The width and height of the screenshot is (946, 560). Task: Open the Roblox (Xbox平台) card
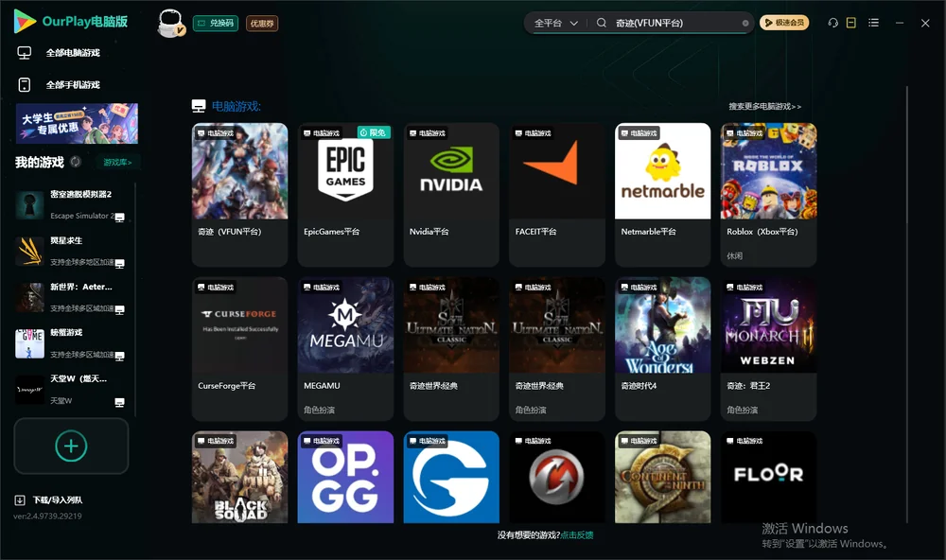click(768, 194)
